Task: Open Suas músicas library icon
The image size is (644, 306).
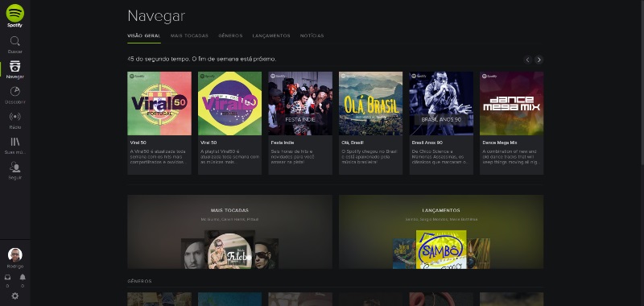Action: click(14, 142)
